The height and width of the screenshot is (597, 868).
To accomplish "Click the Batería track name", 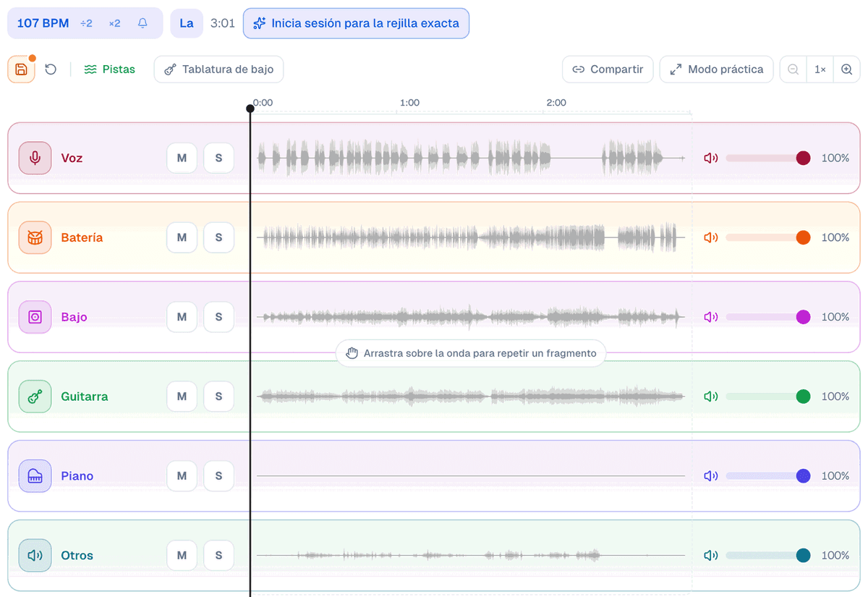I will click(82, 237).
